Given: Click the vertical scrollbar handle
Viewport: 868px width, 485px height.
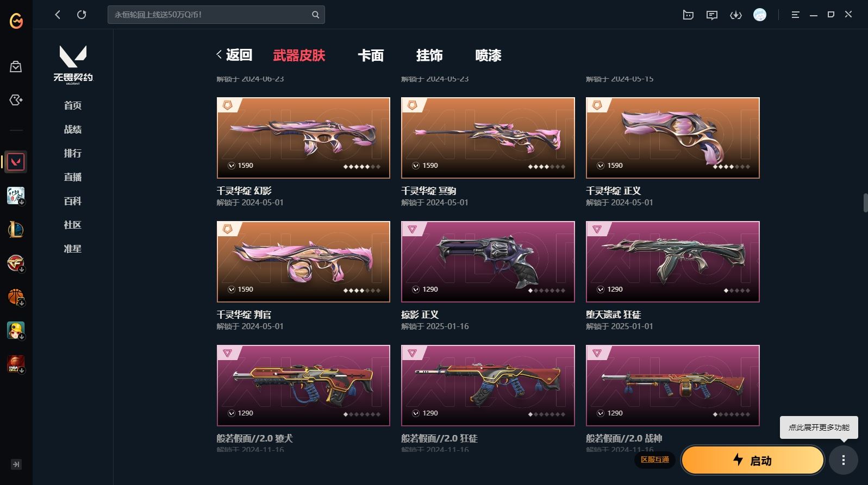Looking at the screenshot, I should click(x=865, y=203).
